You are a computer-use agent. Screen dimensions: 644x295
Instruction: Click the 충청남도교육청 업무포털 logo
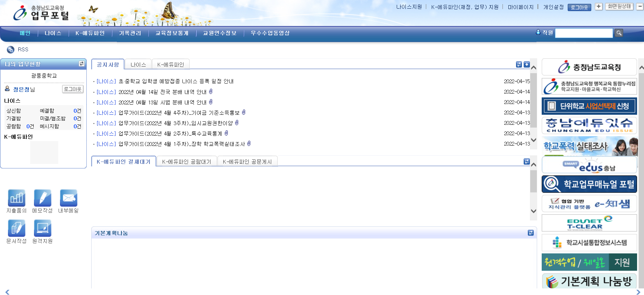coord(41,13)
